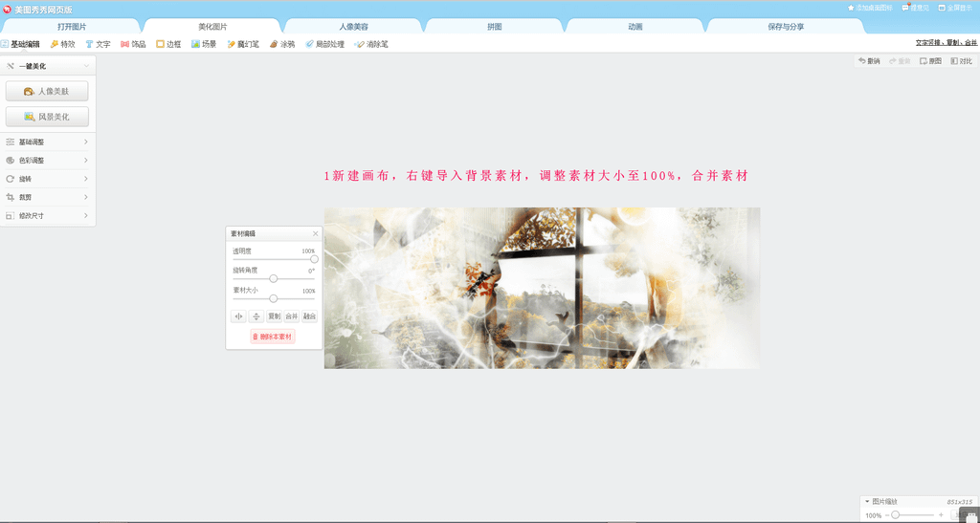Expand 修改尺寸 resize section
The height and width of the screenshot is (523, 980).
(48, 215)
